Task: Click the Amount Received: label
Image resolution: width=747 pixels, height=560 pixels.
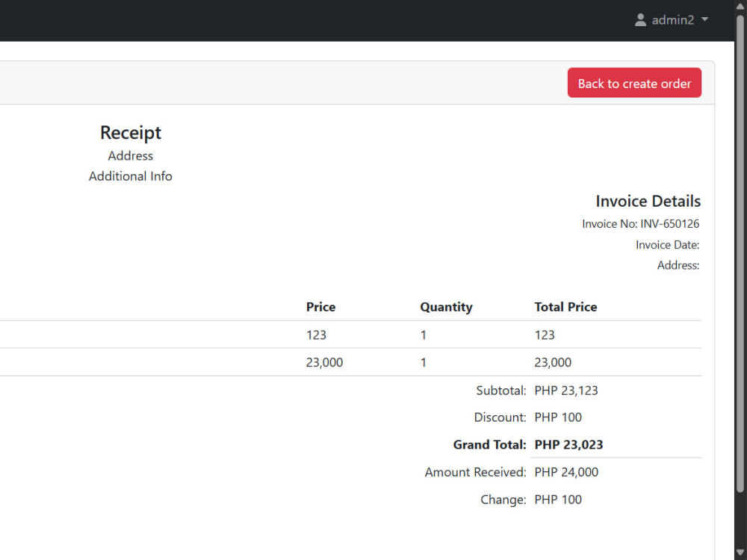Action: (x=475, y=473)
